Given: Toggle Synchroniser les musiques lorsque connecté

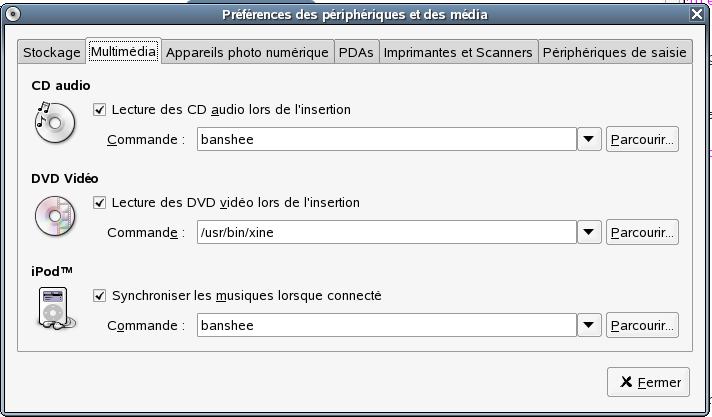Looking at the screenshot, I should [99, 296].
